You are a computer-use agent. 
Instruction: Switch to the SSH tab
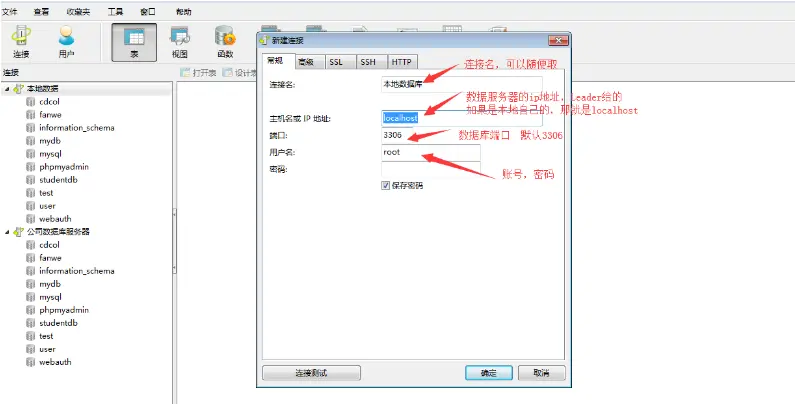point(368,62)
